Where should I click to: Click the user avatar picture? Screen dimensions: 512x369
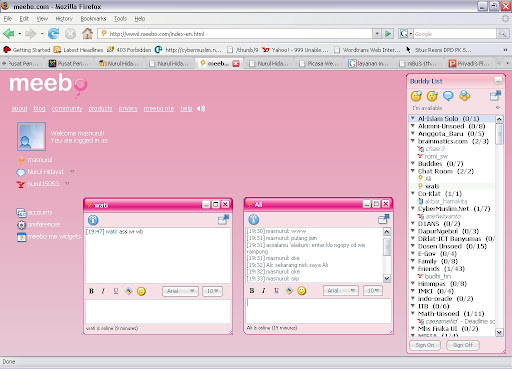coord(31,136)
